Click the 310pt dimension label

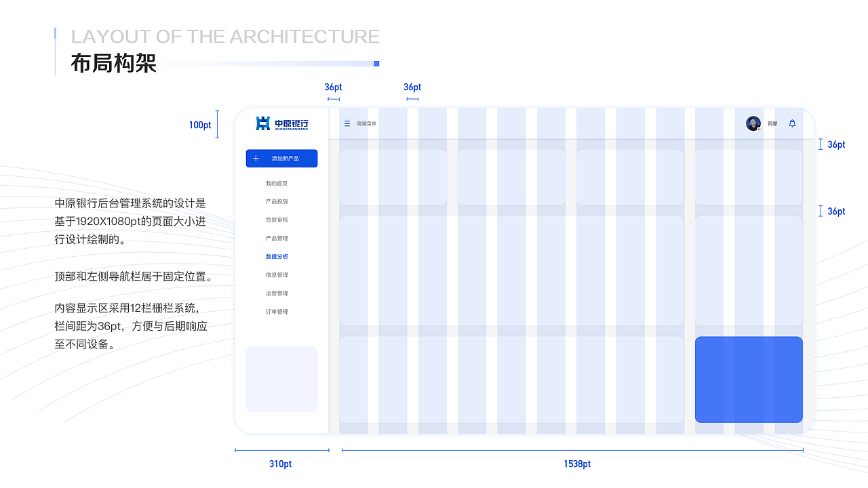coord(280,464)
